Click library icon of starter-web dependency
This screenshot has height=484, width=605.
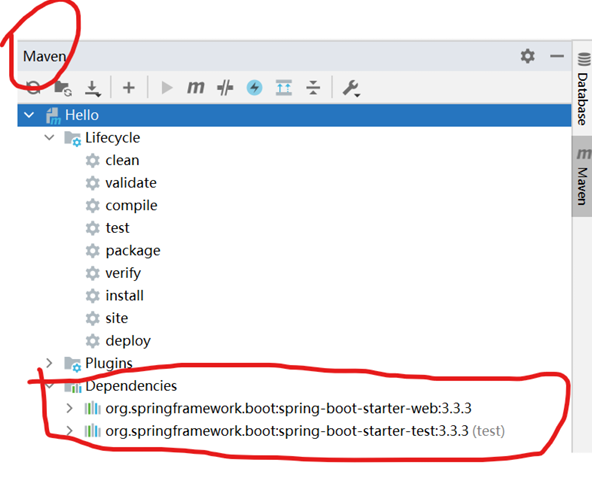coord(93,408)
